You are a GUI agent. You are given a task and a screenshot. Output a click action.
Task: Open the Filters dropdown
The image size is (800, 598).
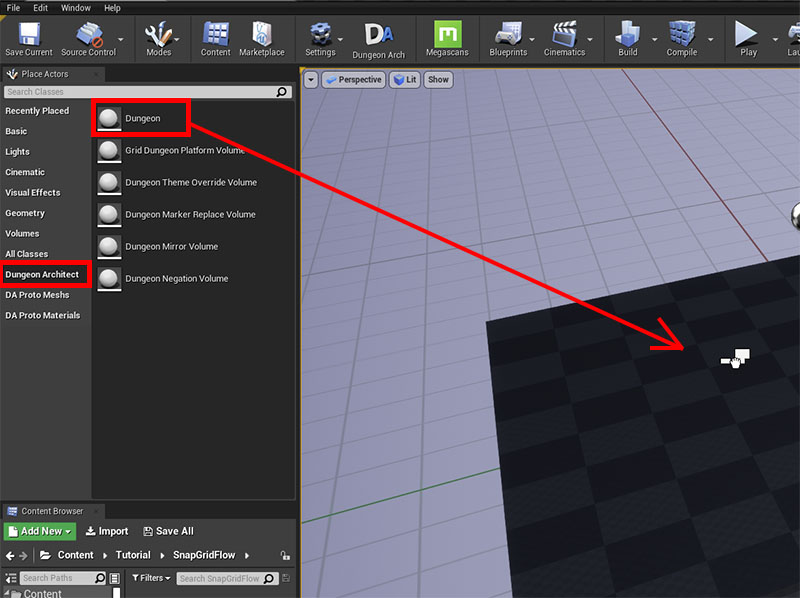(151, 578)
